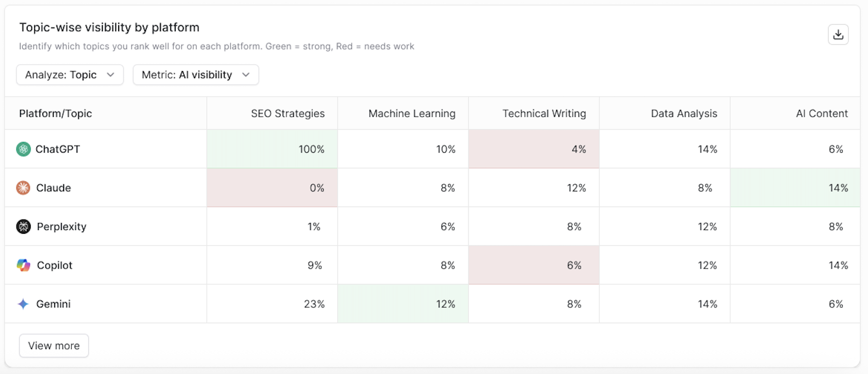Click the download icon button

coord(838,35)
